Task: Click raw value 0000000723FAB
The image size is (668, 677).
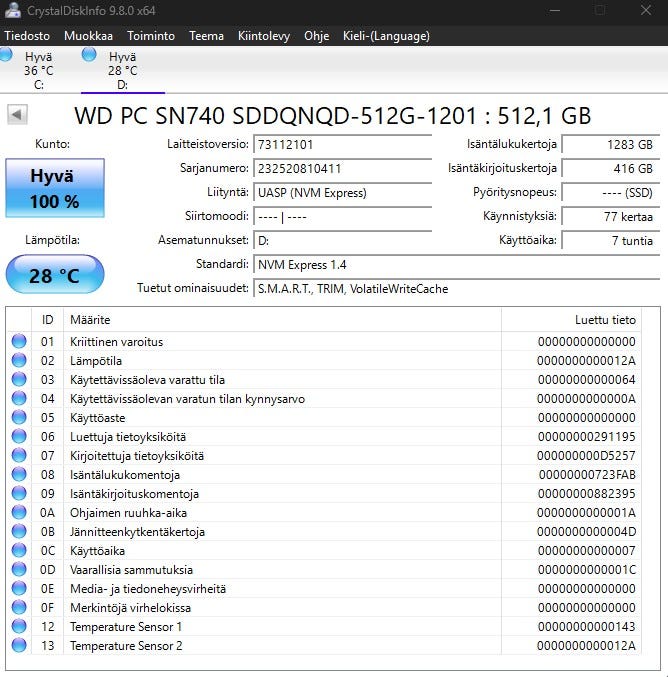Action: [x=587, y=475]
